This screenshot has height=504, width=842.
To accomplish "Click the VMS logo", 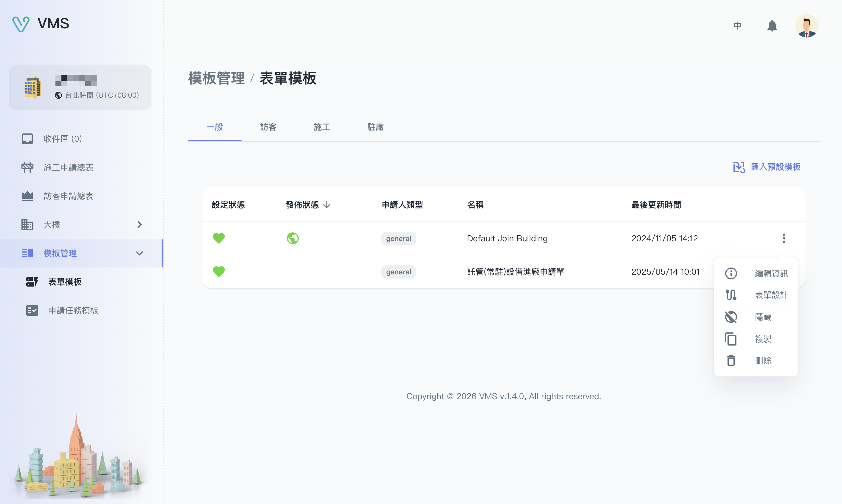I will point(41,24).
